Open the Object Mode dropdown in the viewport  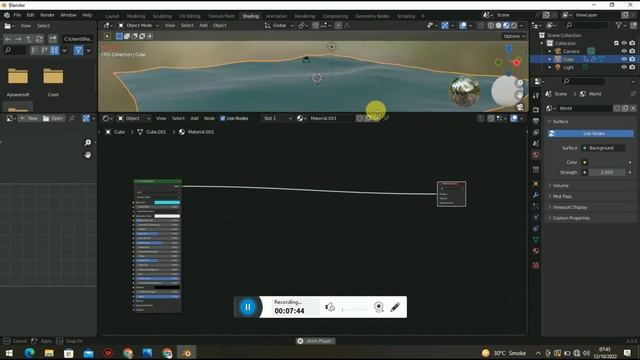coord(138,25)
